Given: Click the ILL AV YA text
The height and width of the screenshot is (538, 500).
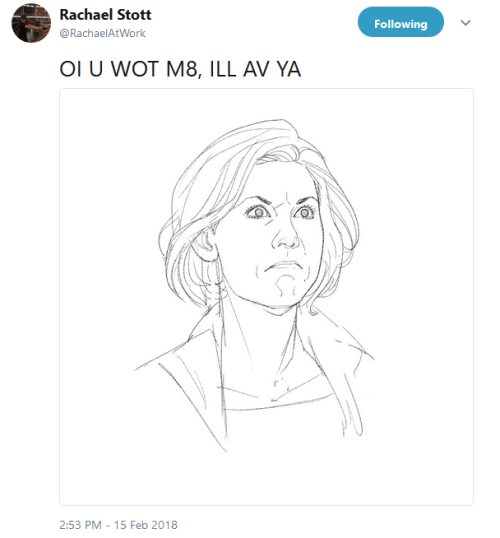Looking at the screenshot, I should [255, 69].
